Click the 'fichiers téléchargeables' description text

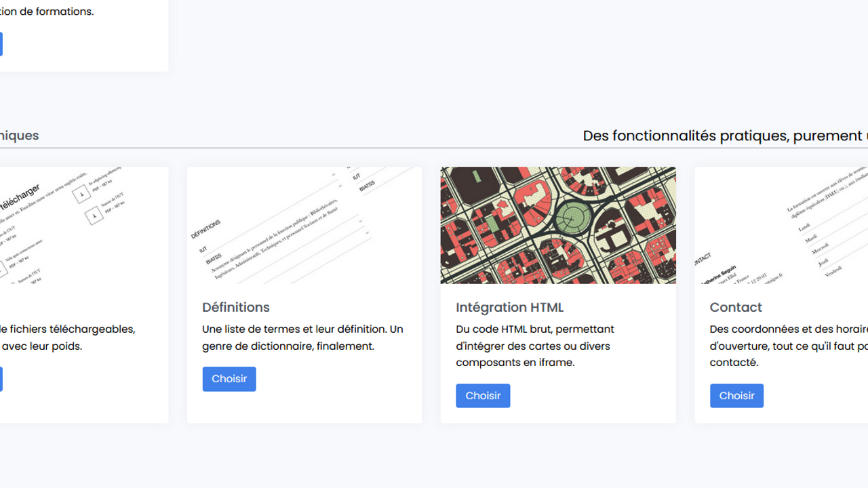coord(68,338)
